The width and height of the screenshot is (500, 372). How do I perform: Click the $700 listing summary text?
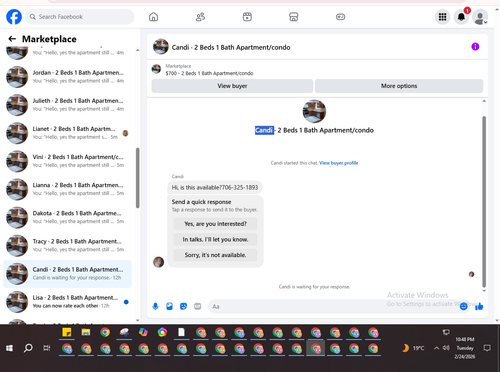click(x=209, y=73)
